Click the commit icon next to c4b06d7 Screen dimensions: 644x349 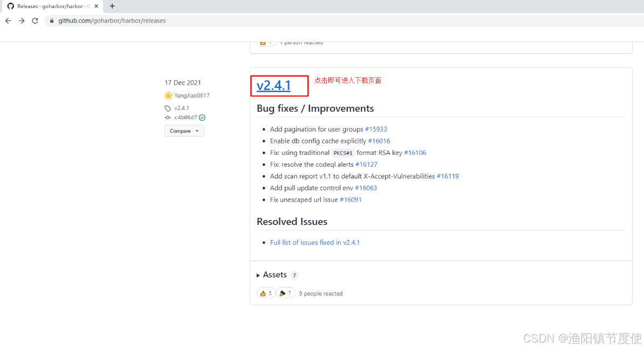click(168, 118)
